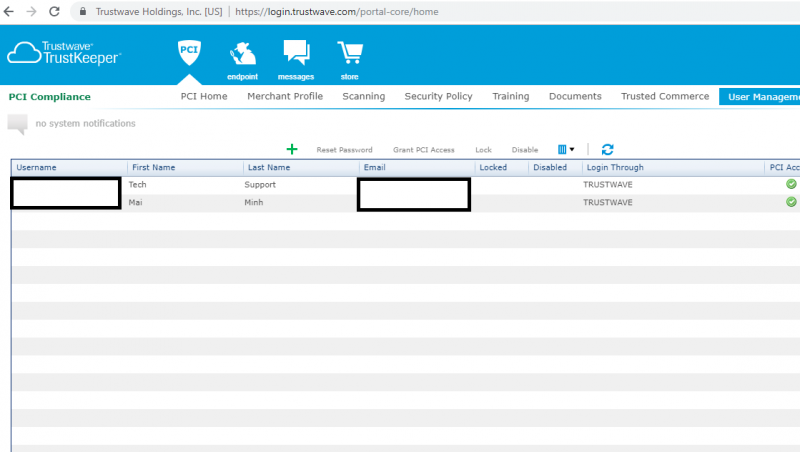The height and width of the screenshot is (452, 800).
Task: Open the messages icon
Action: point(296,56)
